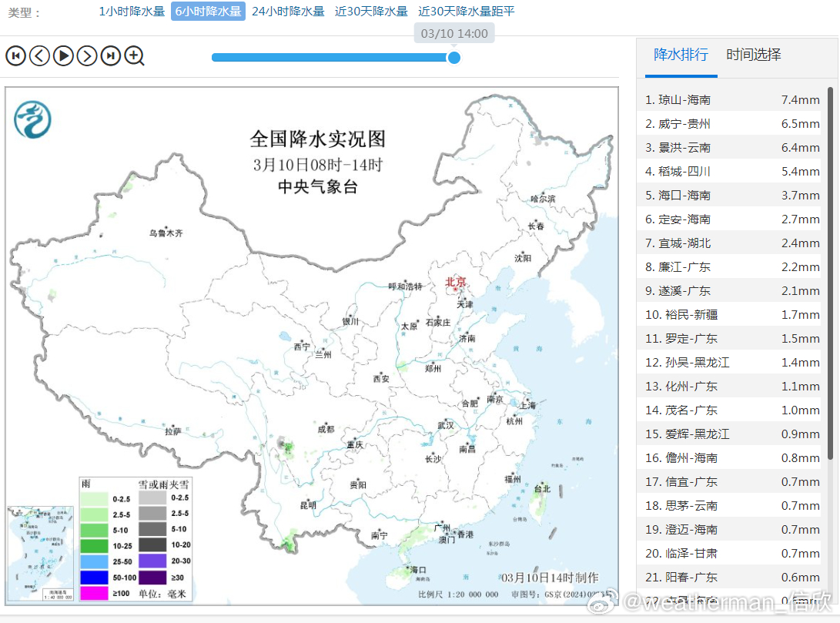
Task: Jump to the last time frame
Action: coord(111,55)
